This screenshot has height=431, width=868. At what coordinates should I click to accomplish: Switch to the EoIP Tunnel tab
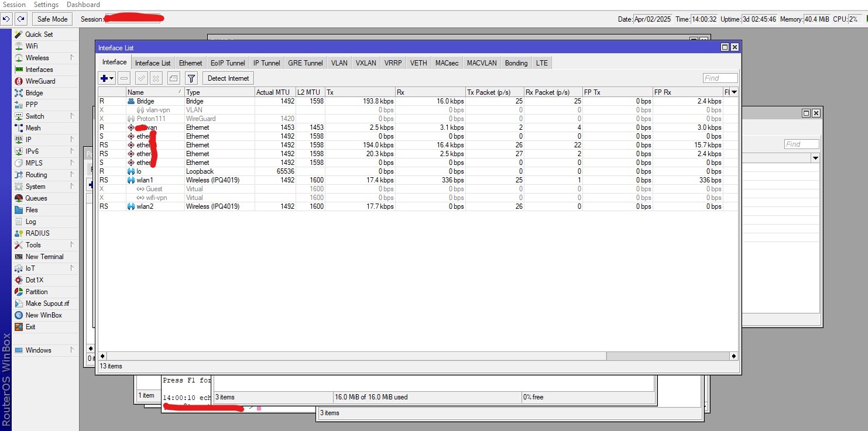228,63
